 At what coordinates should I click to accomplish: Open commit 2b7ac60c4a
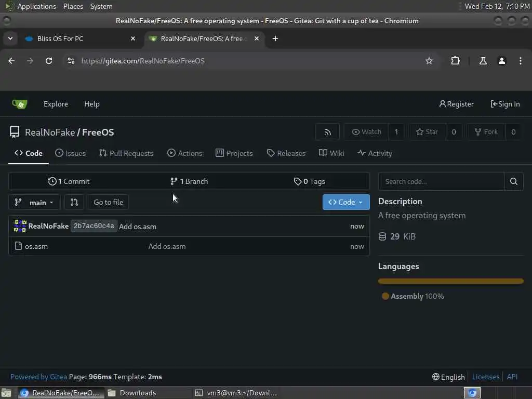[x=94, y=226]
